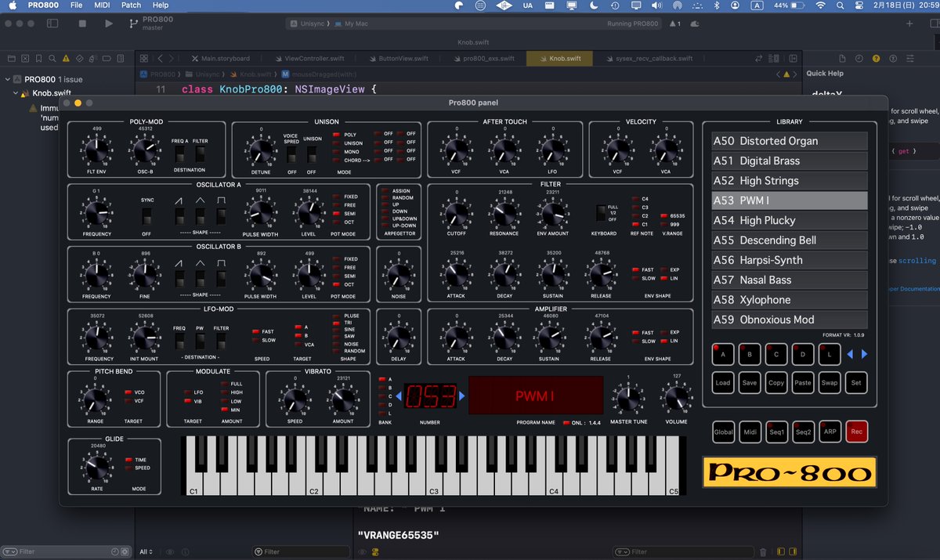Screen dimensions: 940x560
Task: Click the Load button in Library
Action: [723, 383]
